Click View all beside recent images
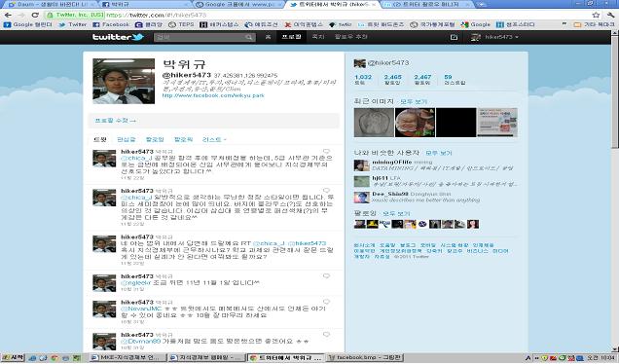The height and width of the screenshot is (364, 619). click(414, 102)
